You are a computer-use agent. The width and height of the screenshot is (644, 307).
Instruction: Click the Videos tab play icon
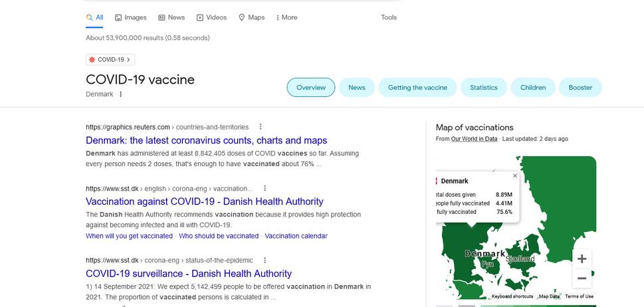click(200, 17)
